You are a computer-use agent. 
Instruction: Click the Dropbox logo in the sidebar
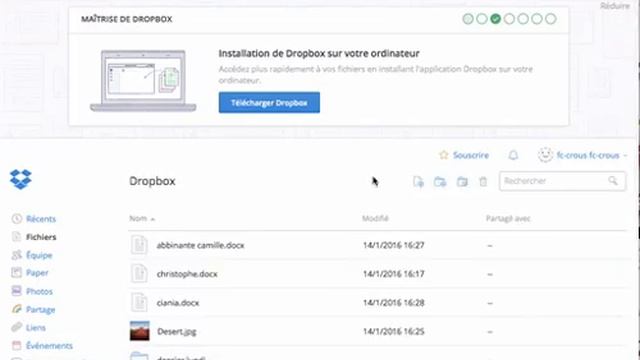[x=20, y=179]
